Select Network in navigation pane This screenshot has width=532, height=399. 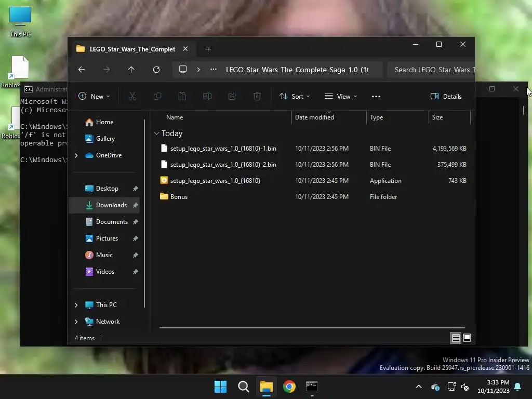click(108, 322)
